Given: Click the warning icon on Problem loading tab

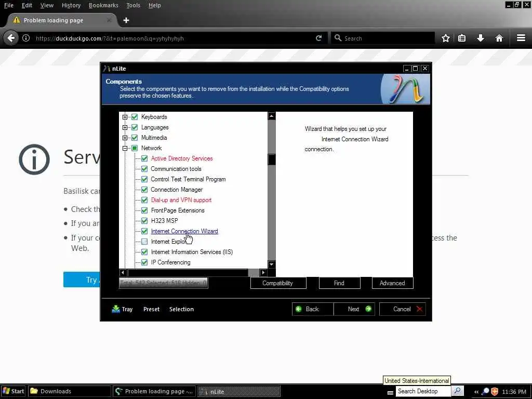Looking at the screenshot, I should pyautogui.click(x=16, y=20).
